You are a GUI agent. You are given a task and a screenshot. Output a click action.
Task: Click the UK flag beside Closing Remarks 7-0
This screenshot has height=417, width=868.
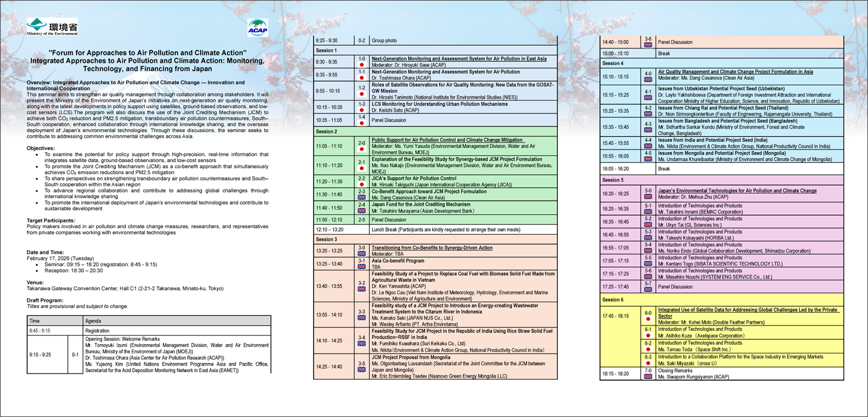648,376
